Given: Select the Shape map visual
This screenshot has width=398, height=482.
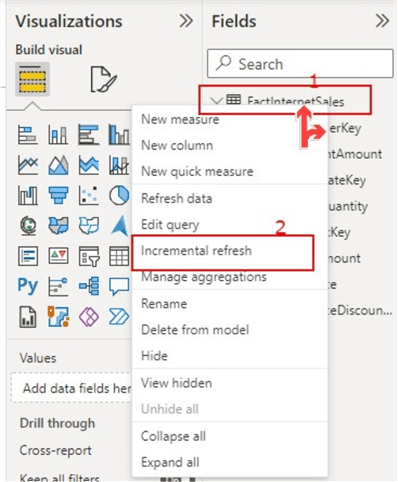Looking at the screenshot, I should click(89, 226).
